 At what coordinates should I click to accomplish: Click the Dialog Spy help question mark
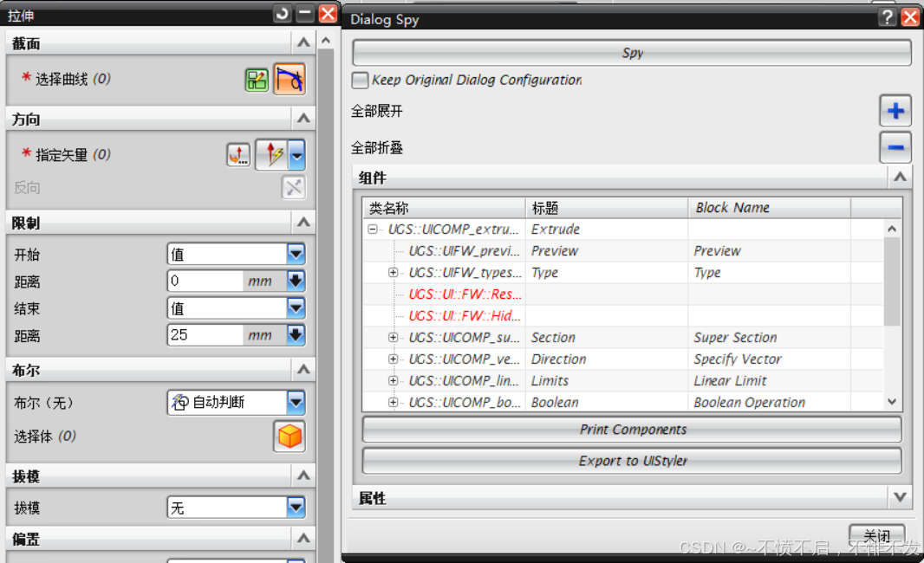886,18
